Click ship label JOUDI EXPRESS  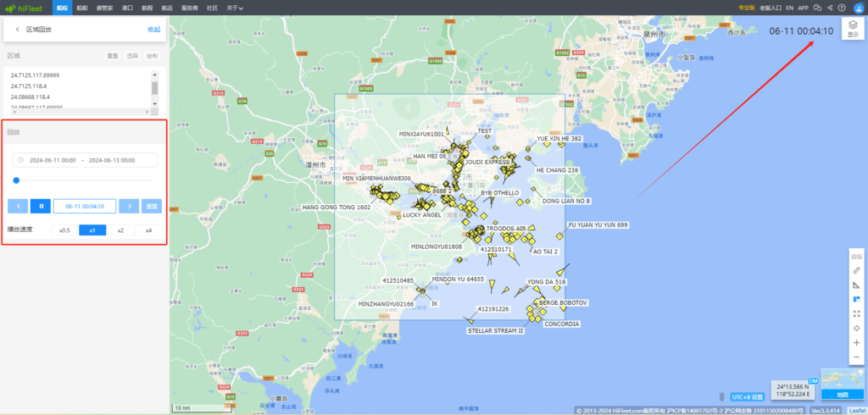tap(487, 162)
